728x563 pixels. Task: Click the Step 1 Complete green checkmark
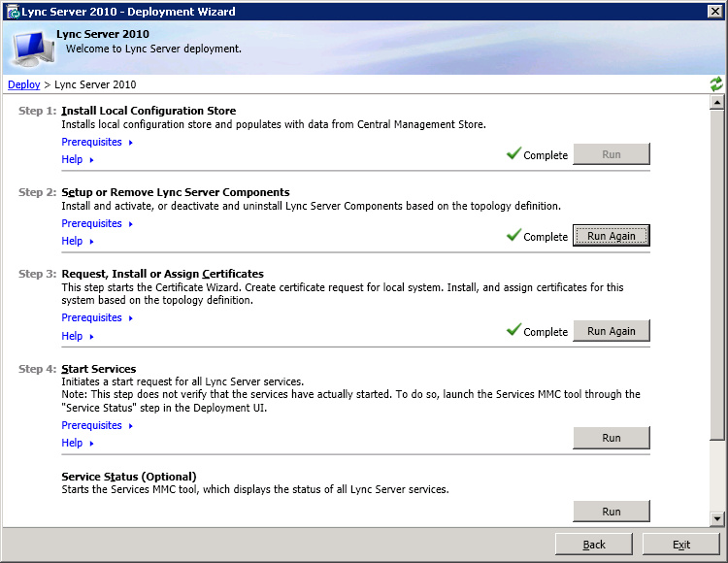tap(513, 152)
